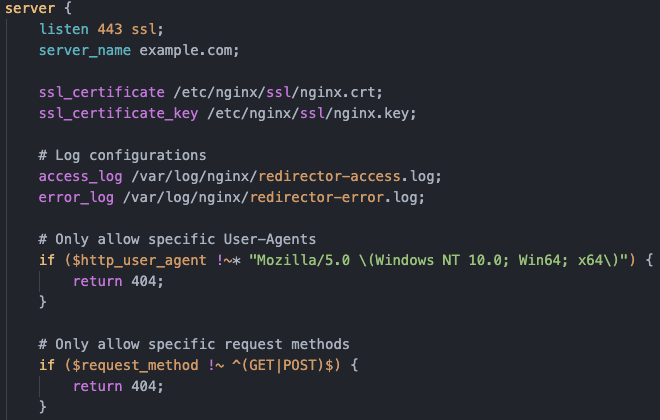Place cursor on 'listen' directive
The image size is (660, 420).
[64, 29]
